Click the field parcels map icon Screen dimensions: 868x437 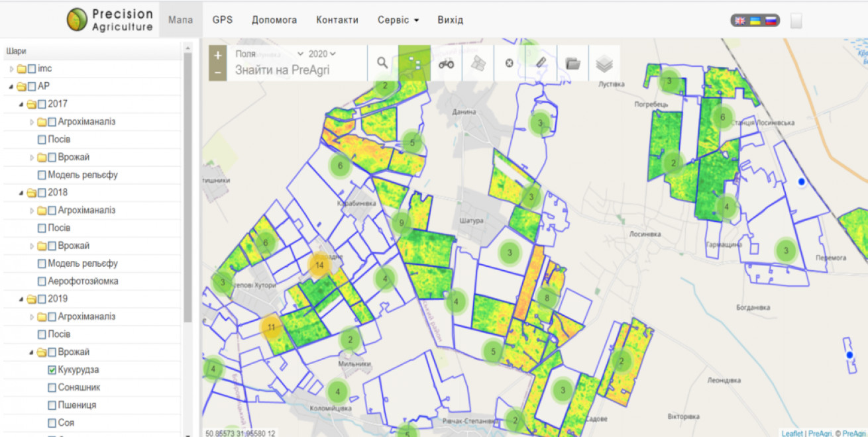(x=478, y=63)
